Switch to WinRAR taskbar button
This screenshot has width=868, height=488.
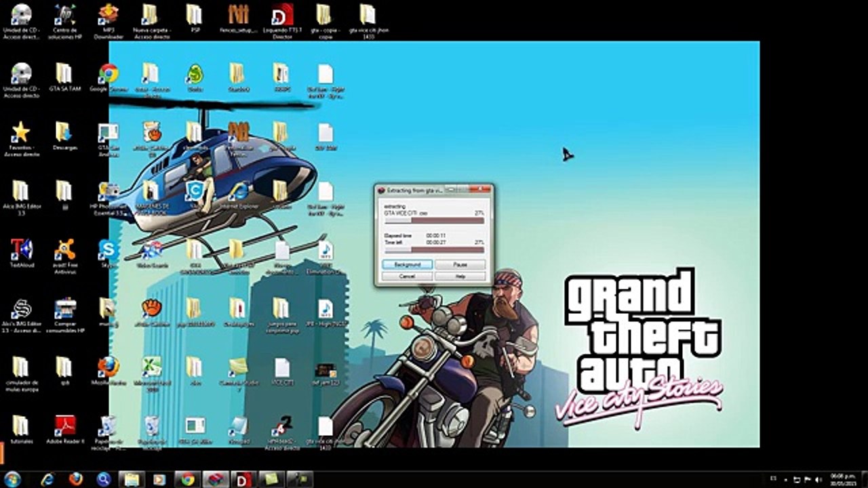[216, 479]
